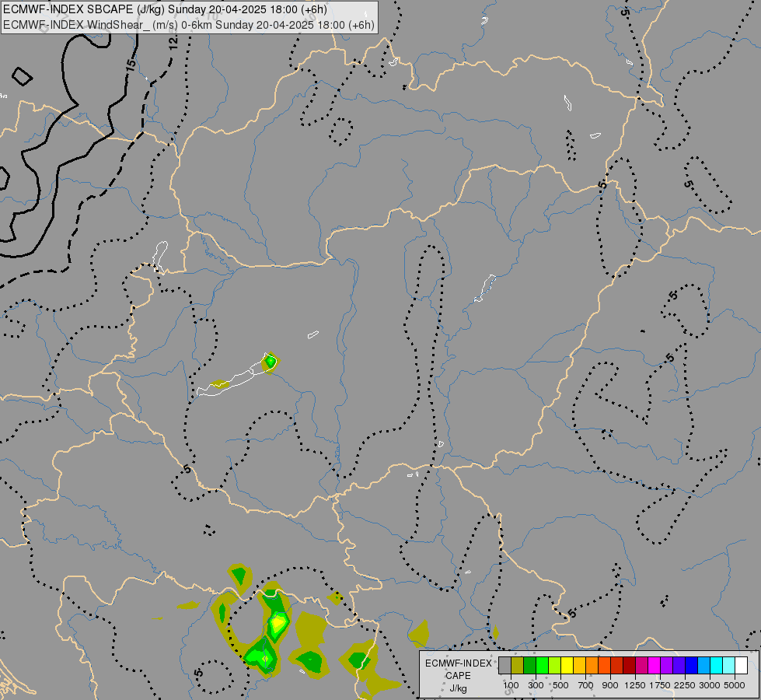This screenshot has width=761, height=700.
Task: Click the 'ECMWF-INDEX WindShear_ (m/s) 0-6km' title line
Action: pyautogui.click(x=188, y=25)
